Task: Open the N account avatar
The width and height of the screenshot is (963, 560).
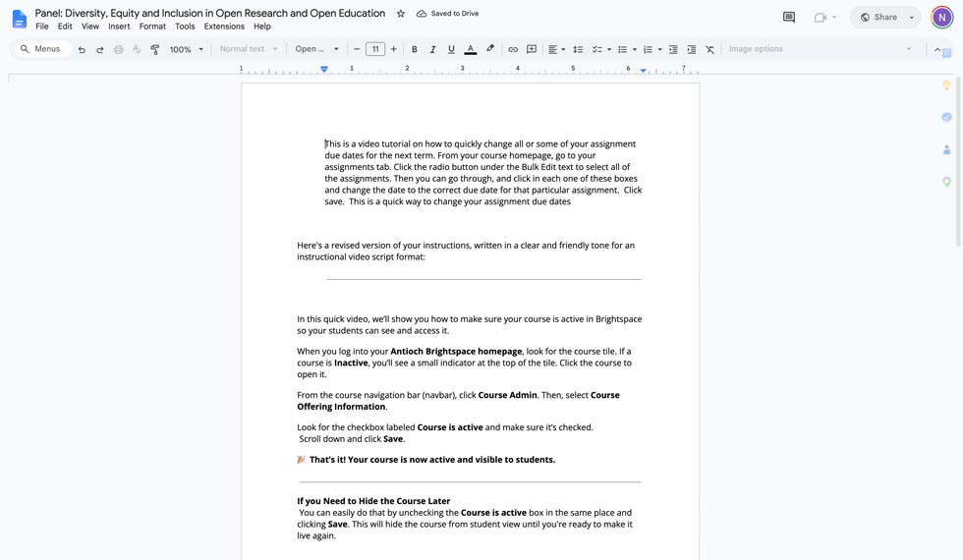Action: pyautogui.click(x=941, y=18)
